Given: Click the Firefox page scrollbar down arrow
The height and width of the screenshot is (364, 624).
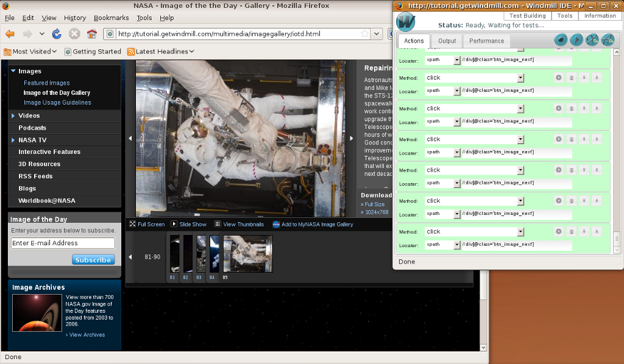Looking at the screenshot, I should 483,348.
